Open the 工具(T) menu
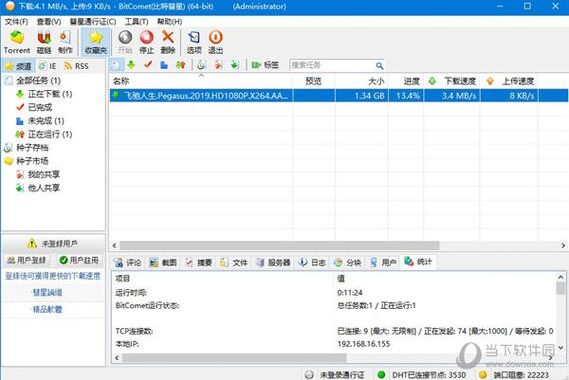The height and width of the screenshot is (380, 569). tap(136, 21)
